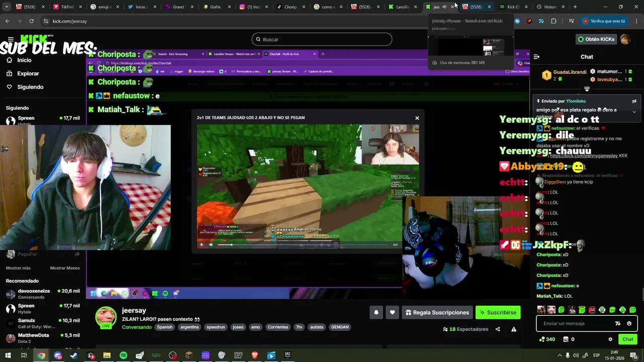
Task: Open the chat settings gear icon
Action: pyautogui.click(x=610, y=339)
